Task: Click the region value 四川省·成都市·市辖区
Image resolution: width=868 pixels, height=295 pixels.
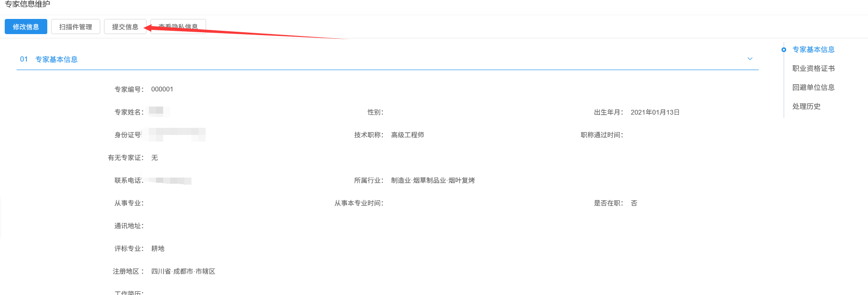Action: tap(183, 271)
